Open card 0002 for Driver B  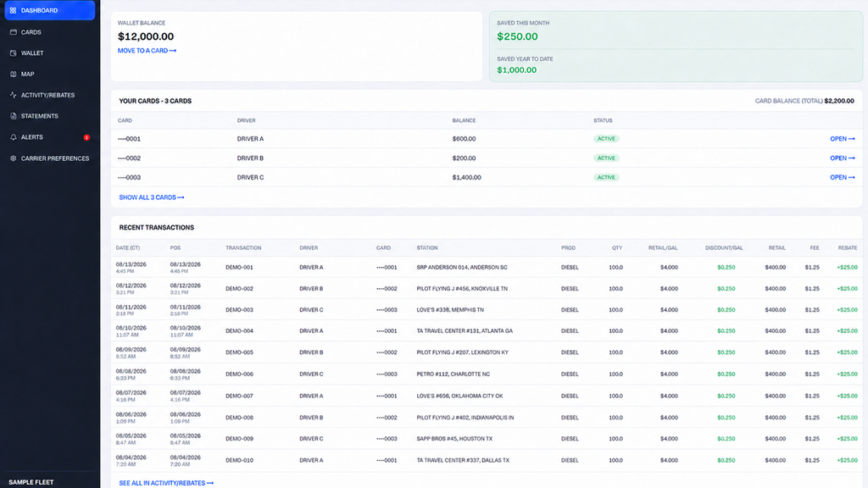(x=842, y=158)
